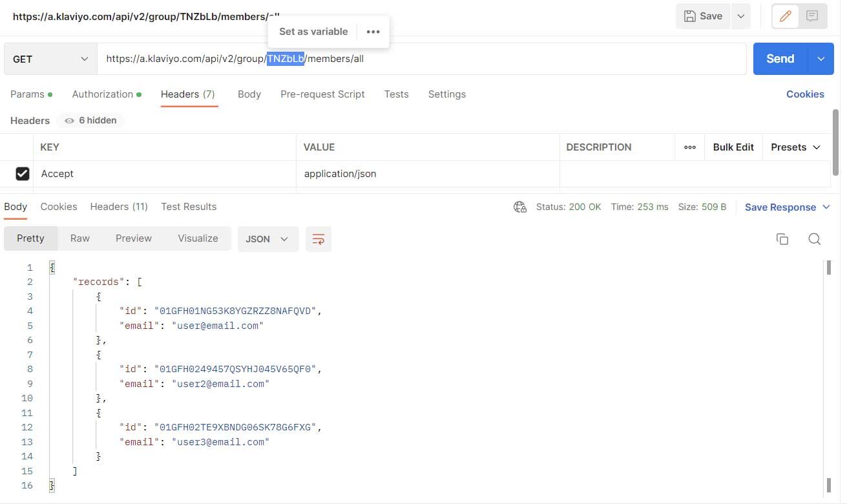847x504 pixels.
Task: Switch to Preview view
Action: [134, 238]
